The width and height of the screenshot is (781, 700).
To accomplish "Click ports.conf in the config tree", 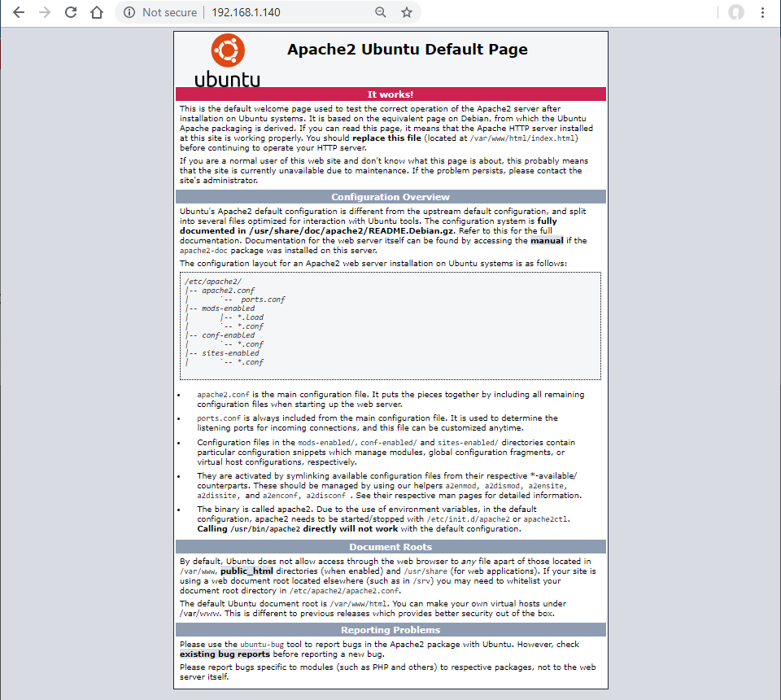I will (263, 300).
